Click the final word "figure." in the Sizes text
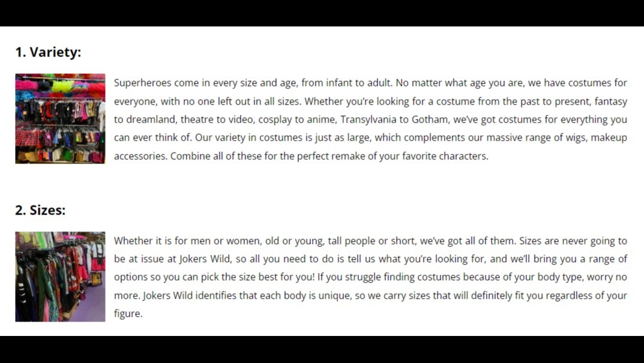The image size is (644, 363). pyautogui.click(x=128, y=314)
